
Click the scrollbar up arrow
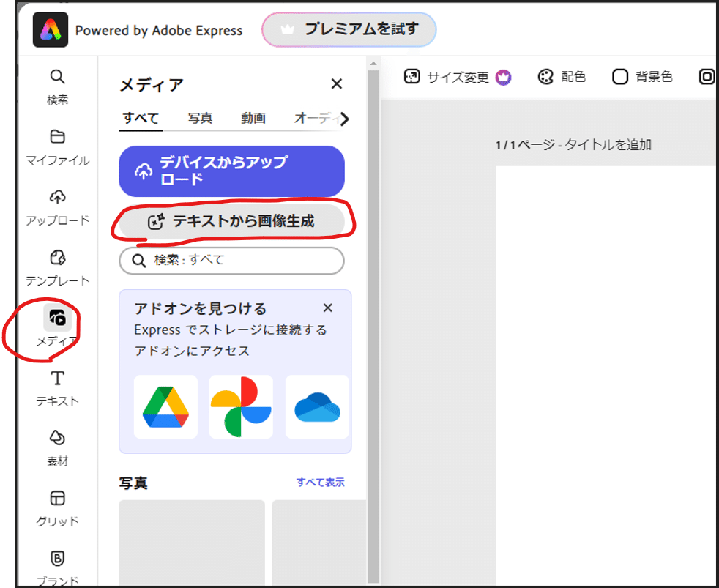click(373, 63)
